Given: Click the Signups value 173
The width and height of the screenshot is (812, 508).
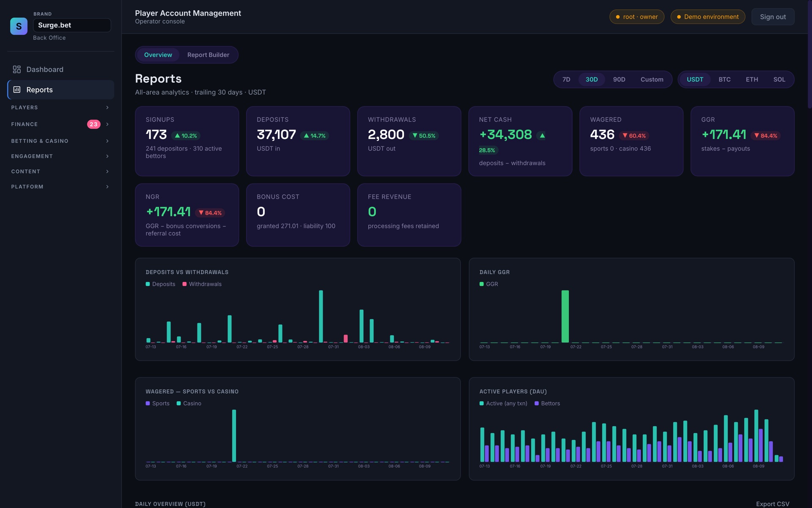Looking at the screenshot, I should (156, 135).
